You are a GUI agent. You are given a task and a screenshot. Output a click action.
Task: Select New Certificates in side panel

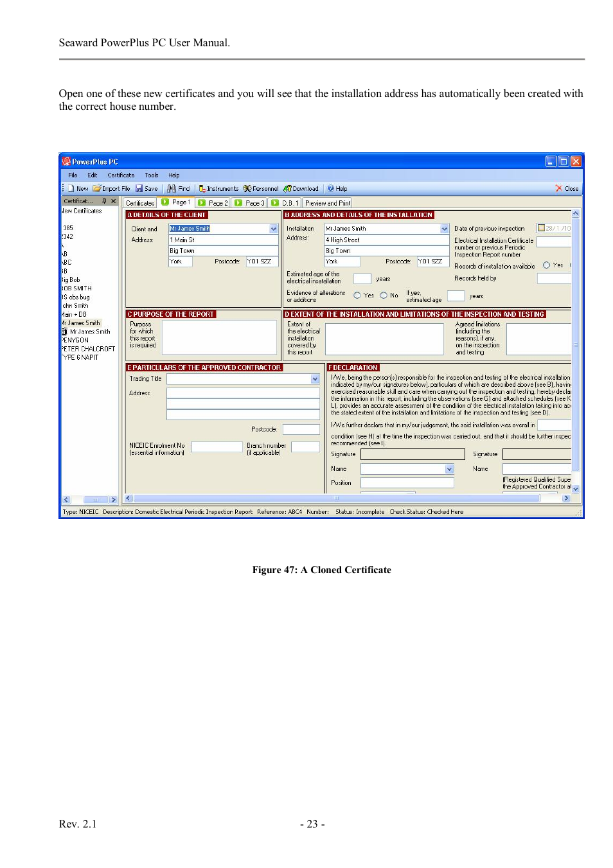82,211
